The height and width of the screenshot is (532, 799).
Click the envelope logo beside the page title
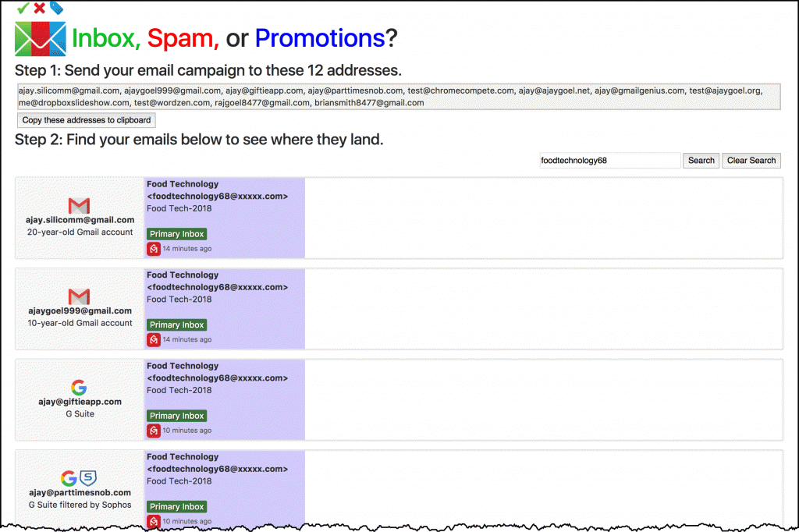coord(41,38)
